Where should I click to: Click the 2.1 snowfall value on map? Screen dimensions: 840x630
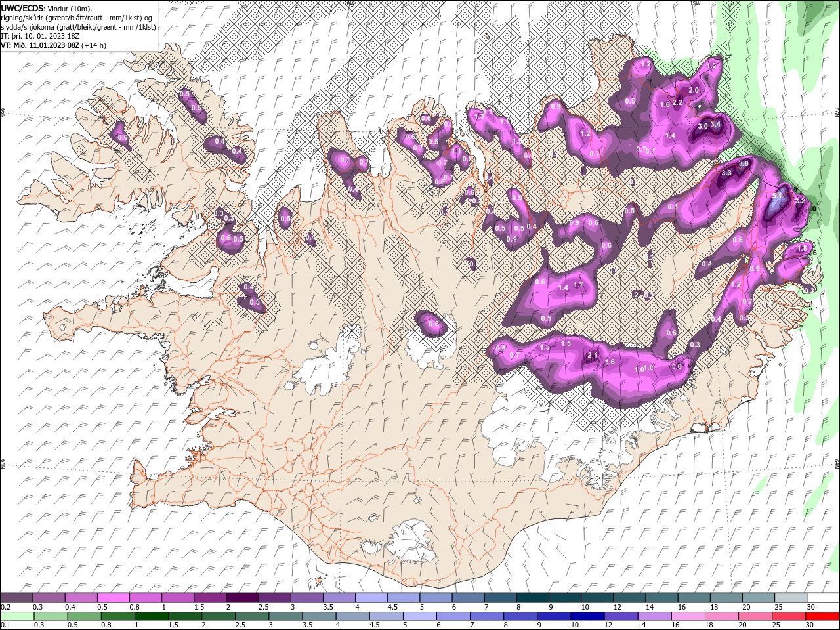tap(593, 355)
